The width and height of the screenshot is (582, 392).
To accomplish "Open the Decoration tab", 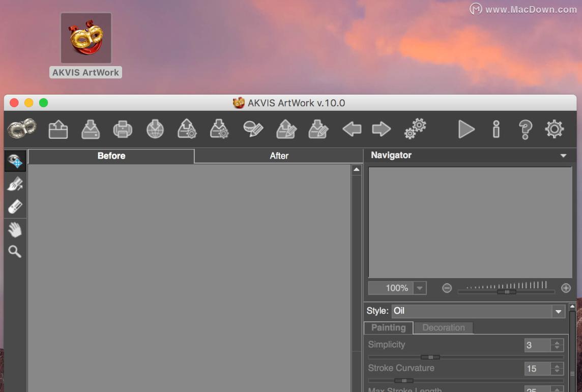I will [x=443, y=328].
